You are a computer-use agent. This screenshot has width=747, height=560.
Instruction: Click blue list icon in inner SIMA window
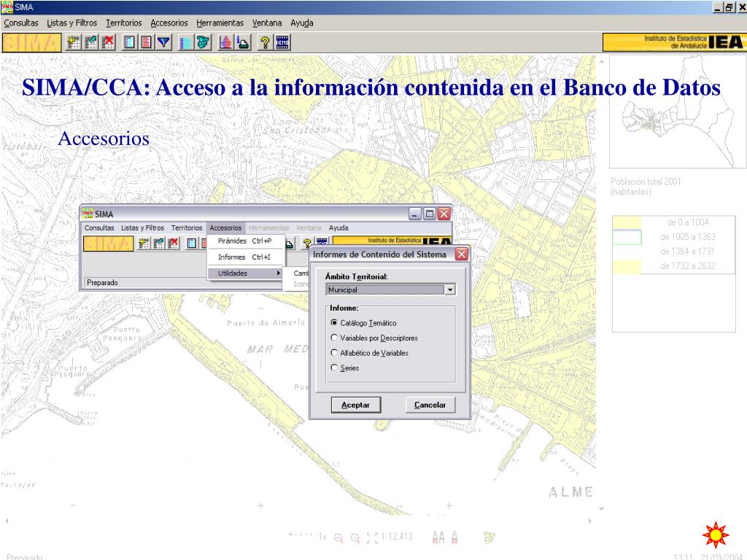(x=192, y=244)
